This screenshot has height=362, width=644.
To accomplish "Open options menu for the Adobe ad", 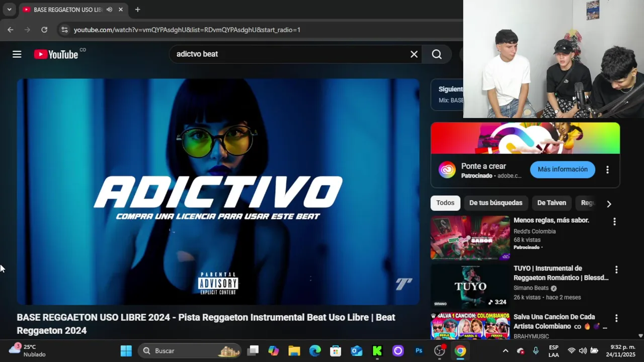I will click(607, 170).
